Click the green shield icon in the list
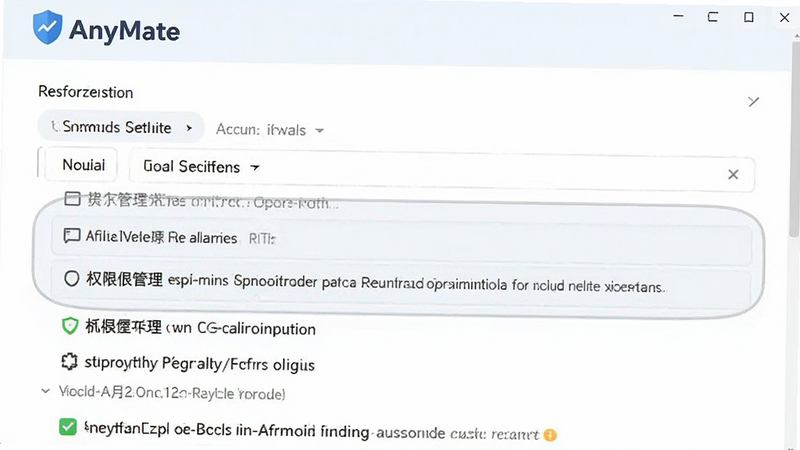The height and width of the screenshot is (450, 800). pos(70,326)
